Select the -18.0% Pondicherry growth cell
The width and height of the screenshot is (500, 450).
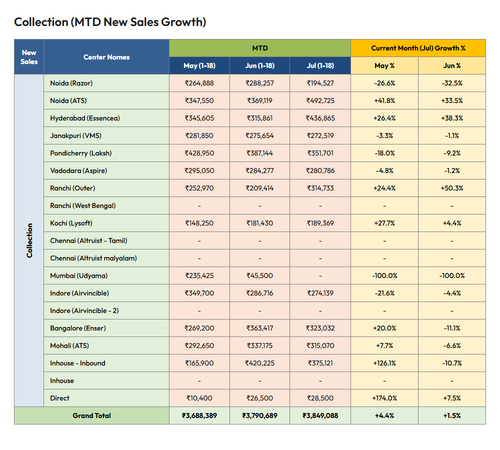click(x=384, y=153)
